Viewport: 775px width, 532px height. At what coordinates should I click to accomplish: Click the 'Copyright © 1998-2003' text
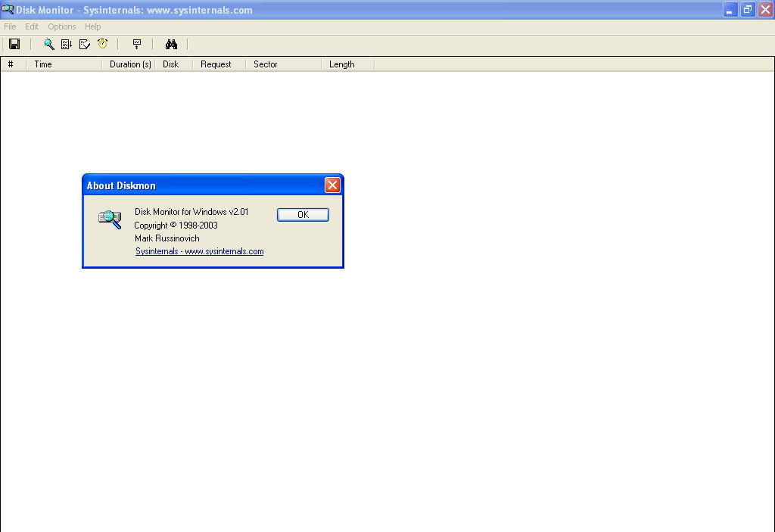point(176,225)
